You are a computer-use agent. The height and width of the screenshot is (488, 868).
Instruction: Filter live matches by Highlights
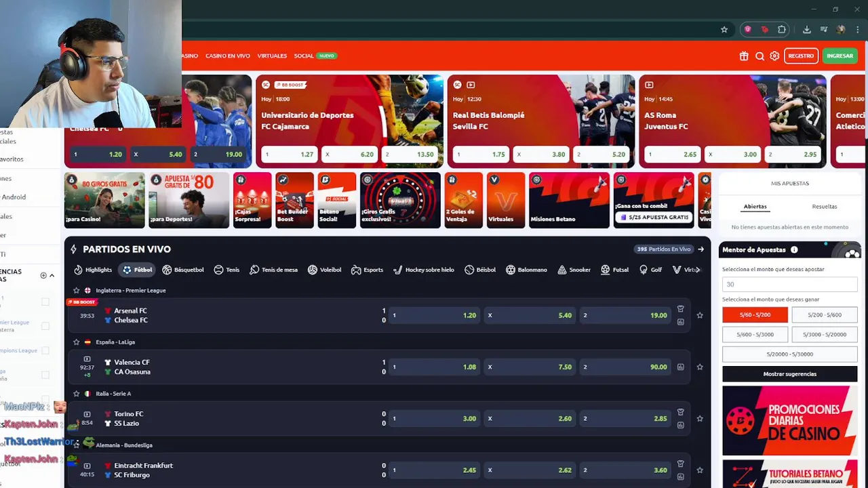[x=93, y=270]
